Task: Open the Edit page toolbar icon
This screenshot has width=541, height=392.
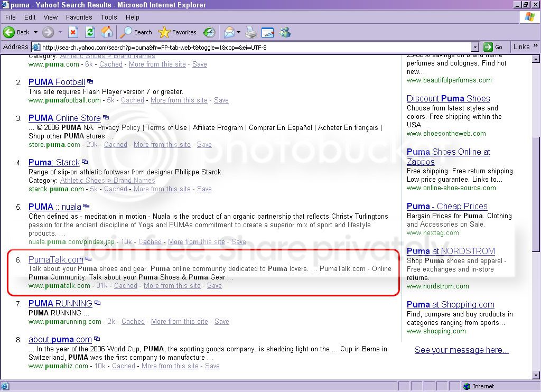Action: point(268,32)
